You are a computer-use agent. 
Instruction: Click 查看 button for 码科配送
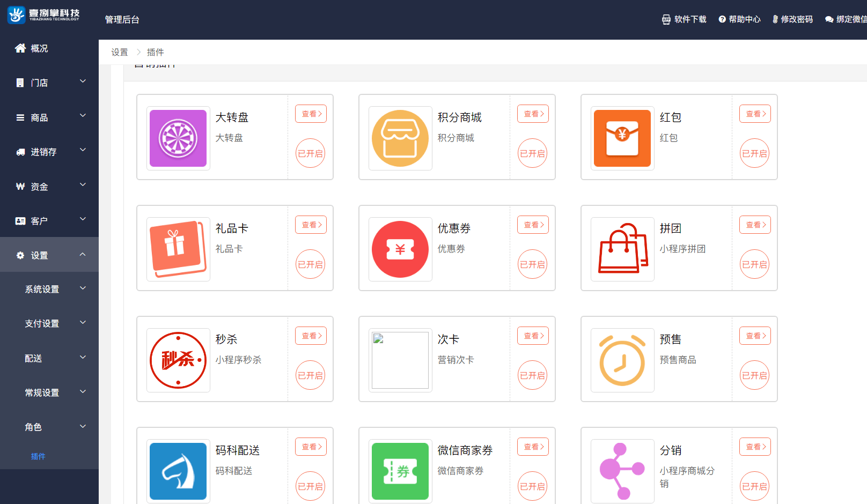pyautogui.click(x=311, y=447)
